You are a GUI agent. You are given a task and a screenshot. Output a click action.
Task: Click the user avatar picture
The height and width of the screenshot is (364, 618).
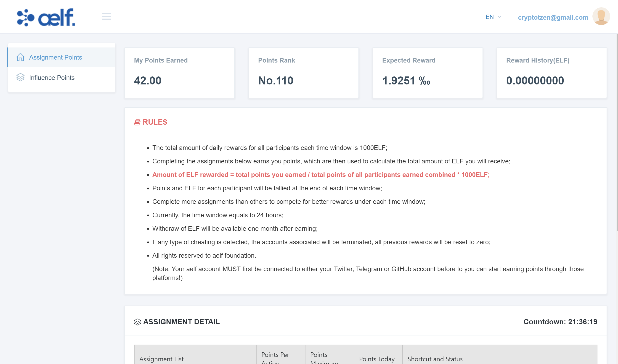(601, 17)
